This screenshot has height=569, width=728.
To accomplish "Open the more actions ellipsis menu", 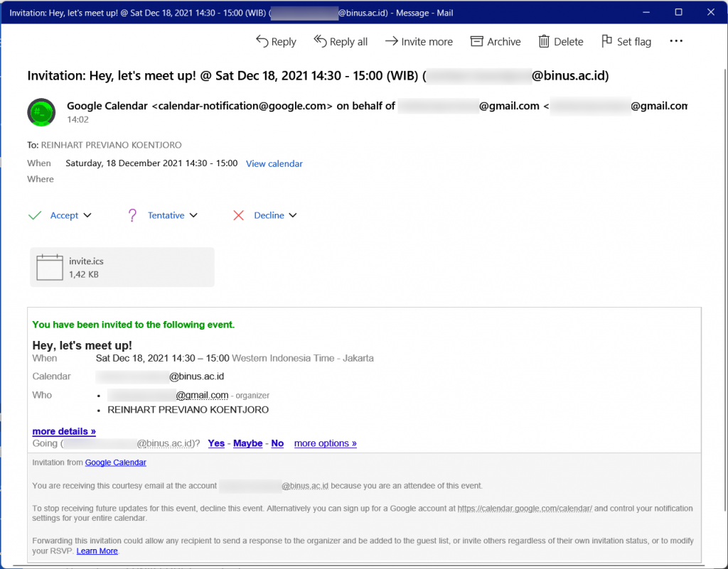I will (x=676, y=42).
